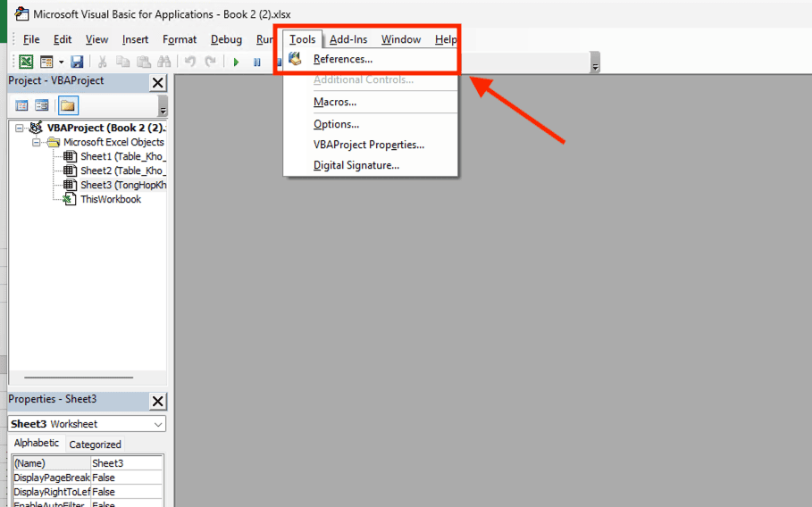Open the Window menu
The height and width of the screenshot is (507, 812).
pos(401,39)
